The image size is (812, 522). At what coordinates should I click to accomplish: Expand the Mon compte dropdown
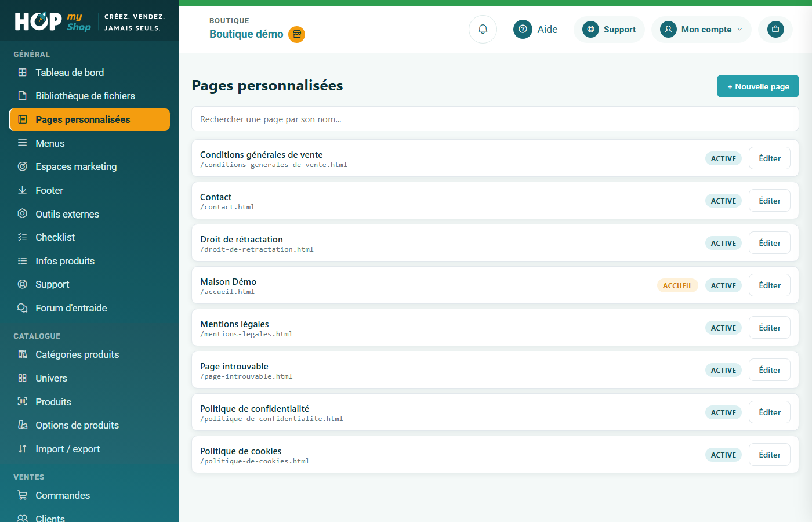[x=701, y=30]
